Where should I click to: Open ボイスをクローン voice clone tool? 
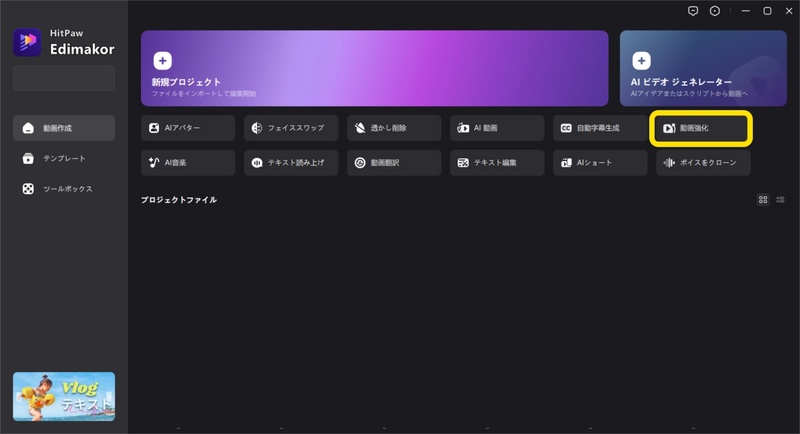(702, 163)
